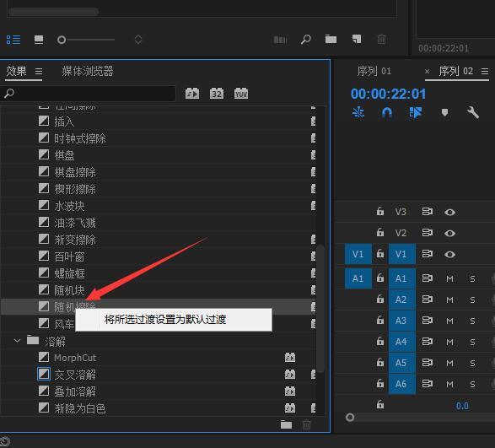
Task: Toggle V1 source patching button
Action: (x=358, y=254)
